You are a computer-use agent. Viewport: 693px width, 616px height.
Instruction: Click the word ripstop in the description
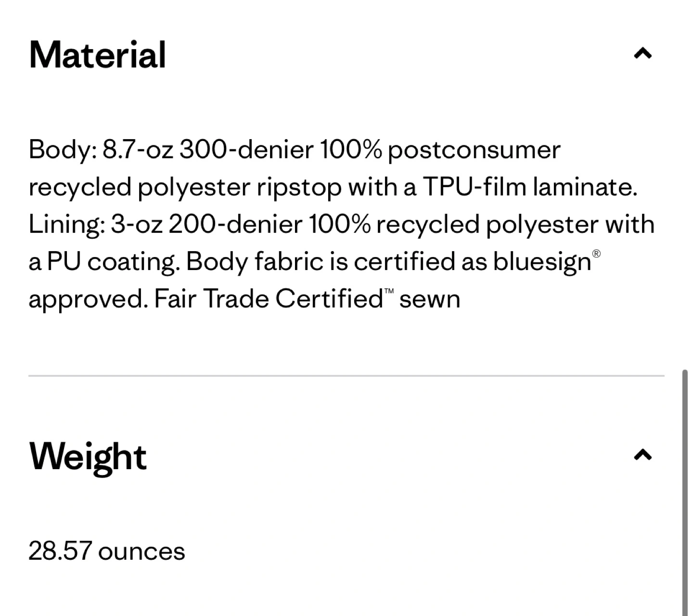click(299, 187)
